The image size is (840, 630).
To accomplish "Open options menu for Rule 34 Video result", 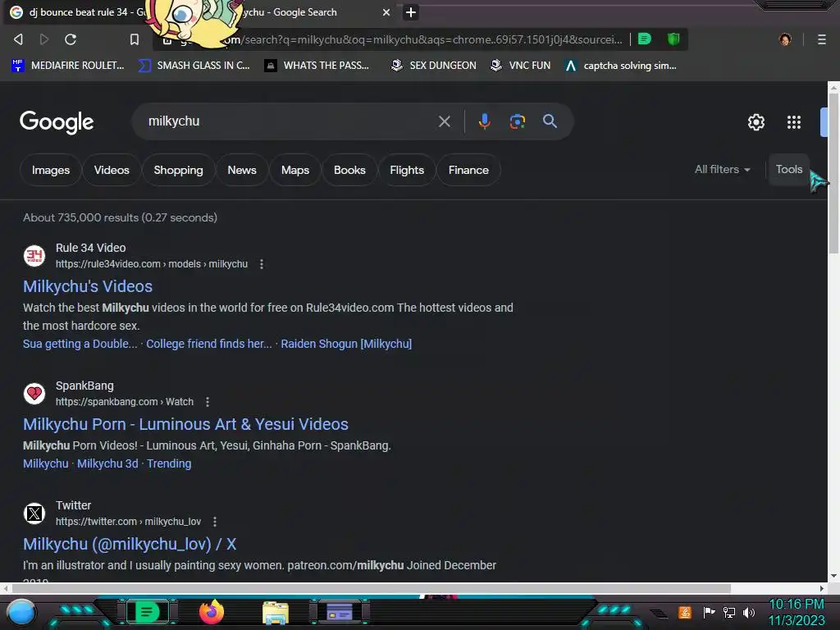I will pos(262,264).
